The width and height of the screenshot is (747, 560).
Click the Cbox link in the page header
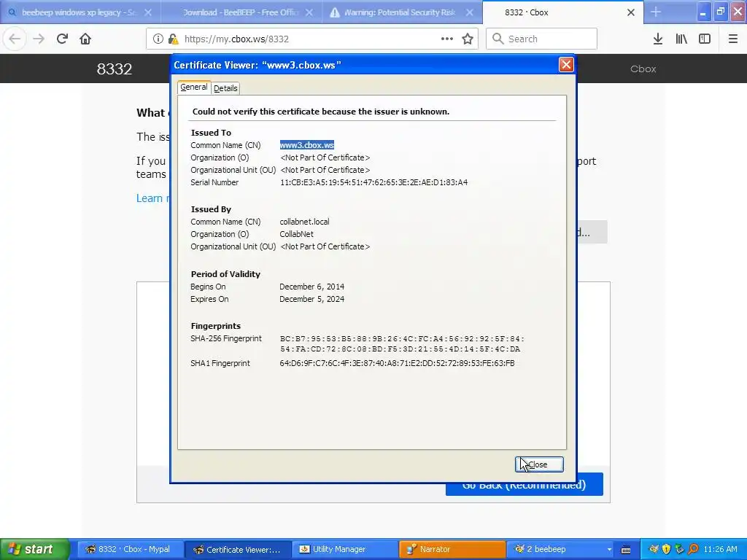tap(643, 69)
